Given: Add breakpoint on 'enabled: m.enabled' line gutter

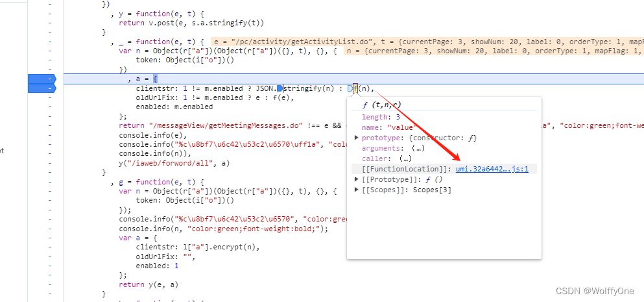Looking at the screenshot, I should pyautogui.click(x=50, y=107).
